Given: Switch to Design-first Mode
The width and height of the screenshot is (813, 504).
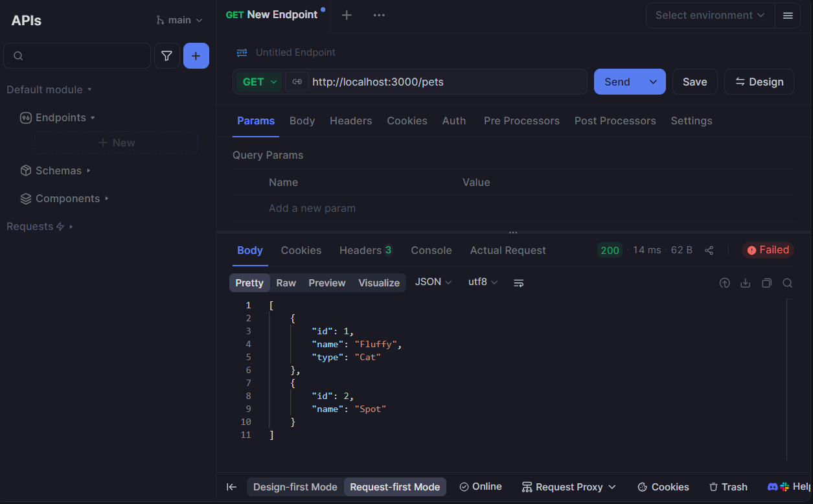Looking at the screenshot, I should coord(295,487).
